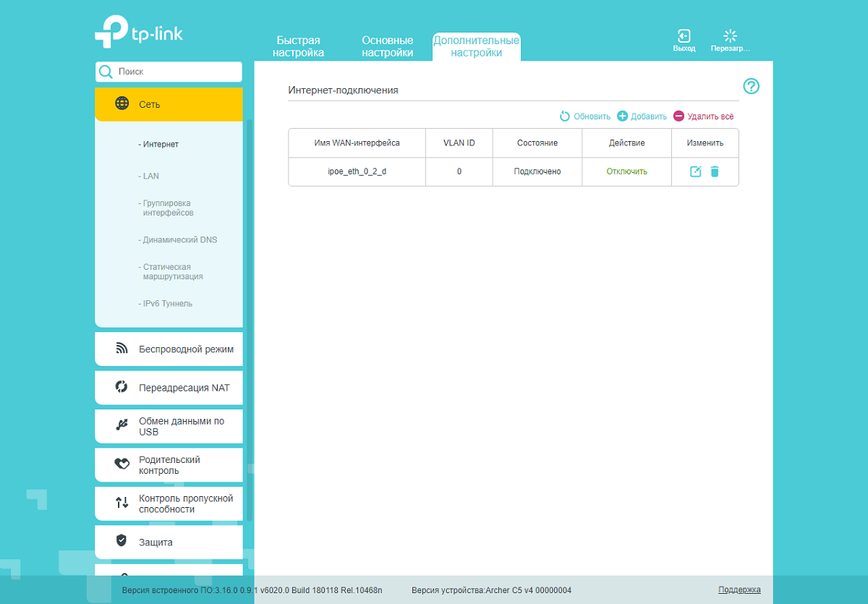The height and width of the screenshot is (604, 868).
Task: Click the Добавить link text
Action: pyautogui.click(x=649, y=116)
